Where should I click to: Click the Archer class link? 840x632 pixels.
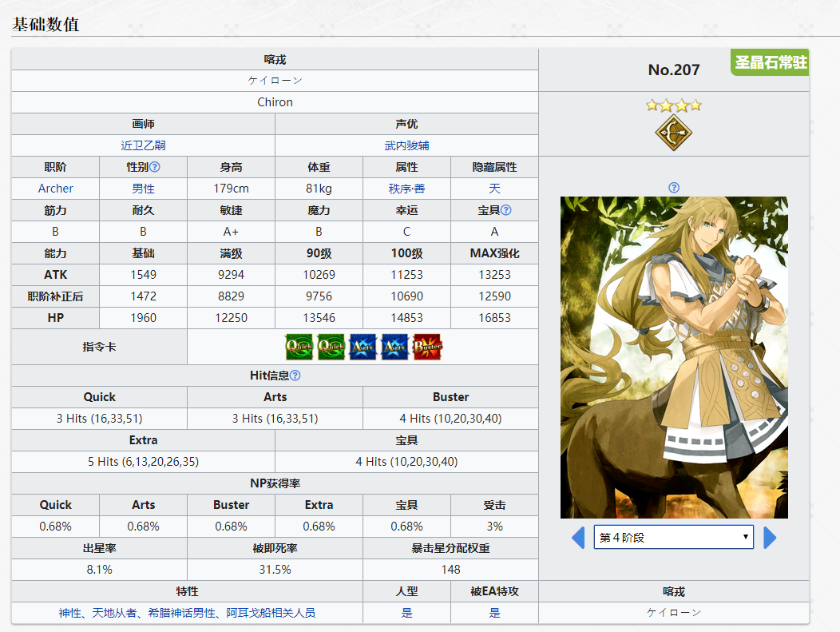[56, 189]
